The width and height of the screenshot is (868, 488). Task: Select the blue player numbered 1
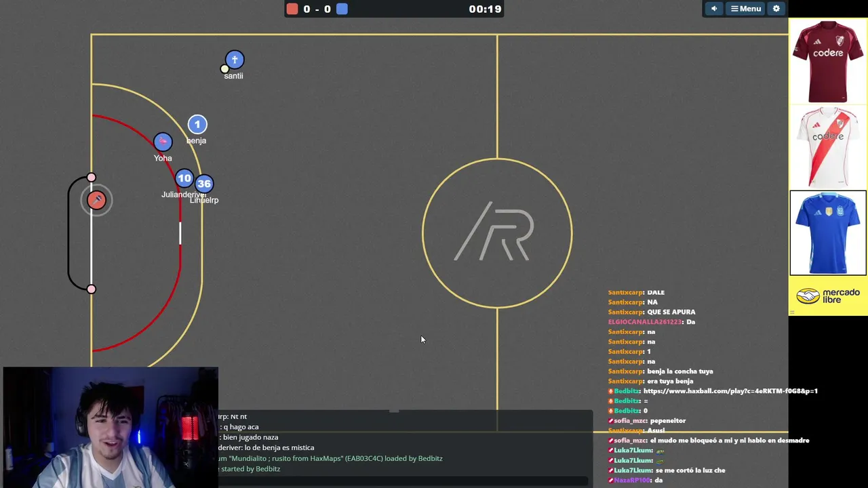197,124
